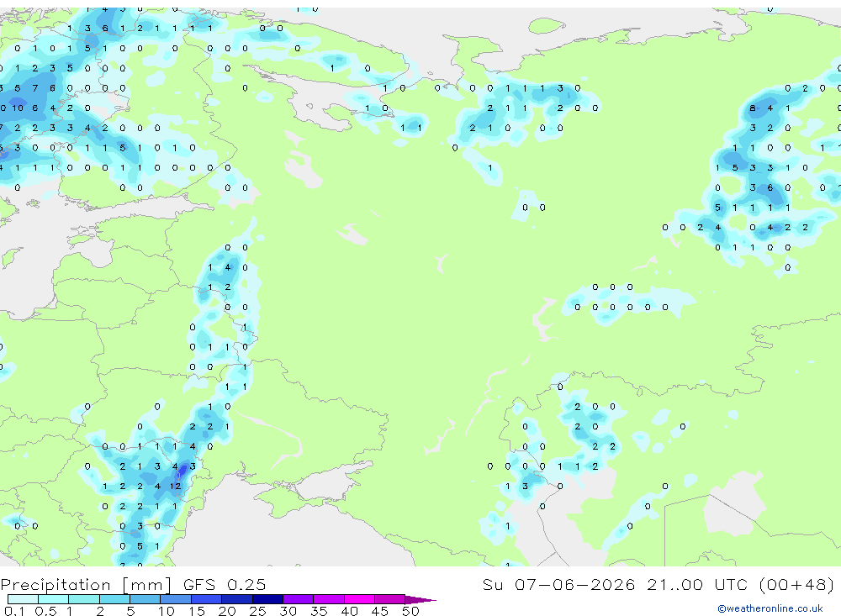Pick the legend color between 25 and 30
841x616 pixels.
pyautogui.click(x=267, y=599)
